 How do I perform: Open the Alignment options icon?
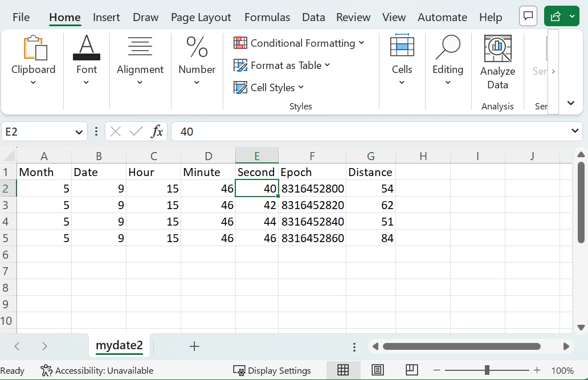coord(140,48)
